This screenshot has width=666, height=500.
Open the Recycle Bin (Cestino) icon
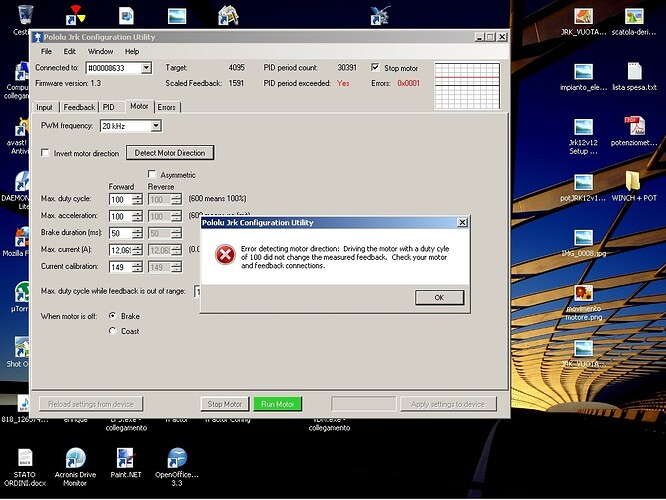click(24, 15)
